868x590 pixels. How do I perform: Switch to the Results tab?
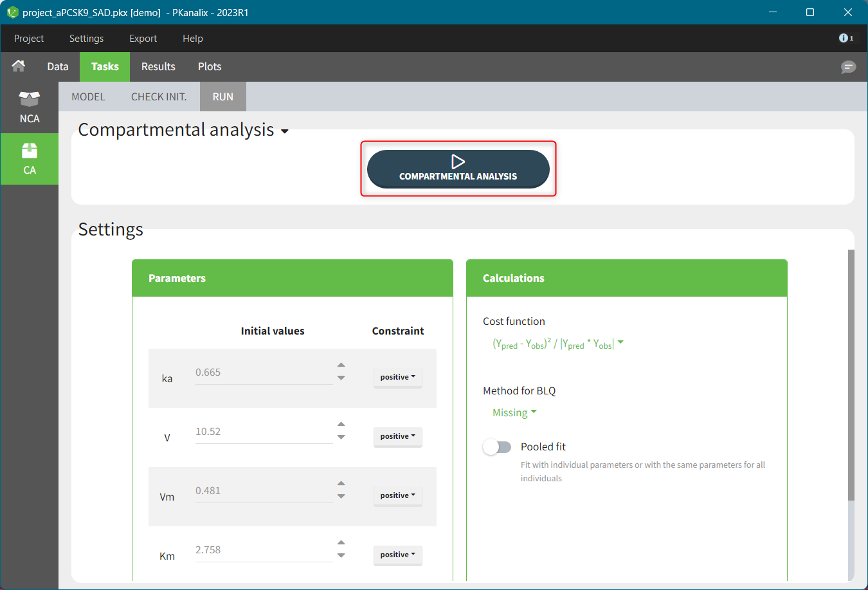point(158,67)
